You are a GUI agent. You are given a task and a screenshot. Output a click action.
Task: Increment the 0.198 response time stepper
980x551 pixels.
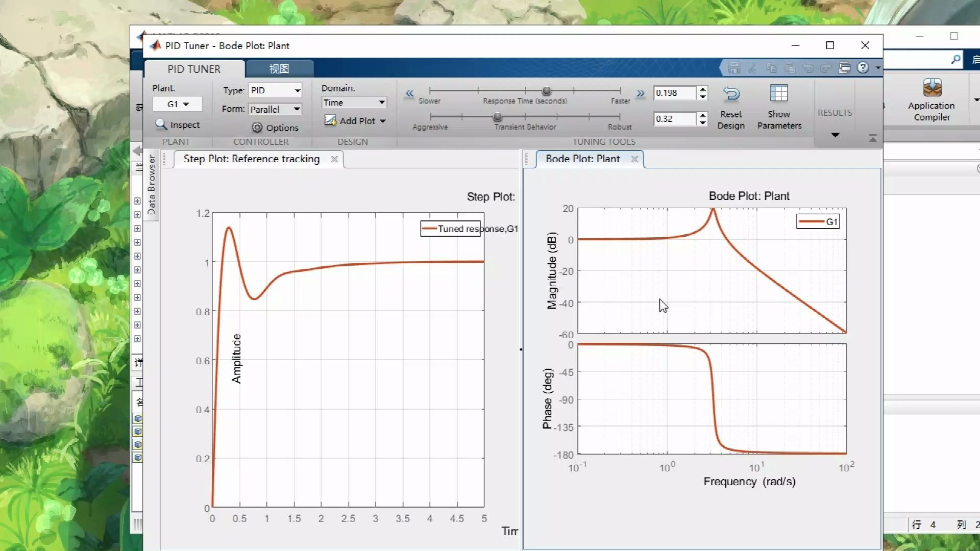(703, 90)
